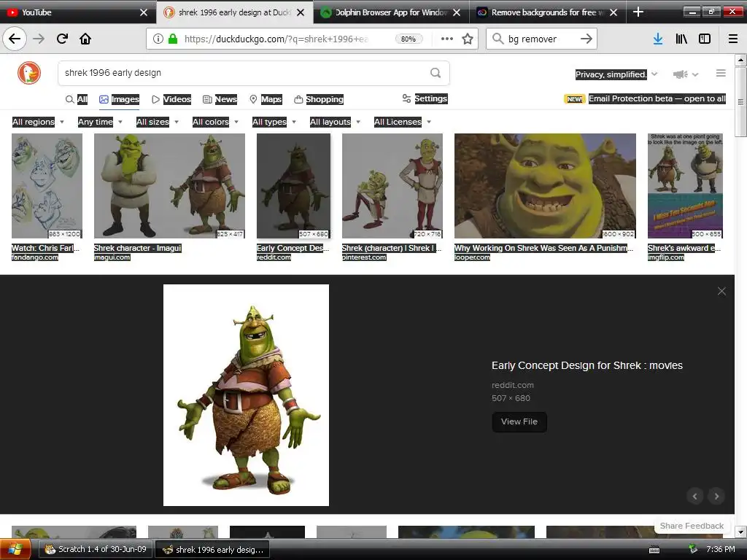Expand the All types filter
The width and height of the screenshot is (747, 560).
[274, 122]
